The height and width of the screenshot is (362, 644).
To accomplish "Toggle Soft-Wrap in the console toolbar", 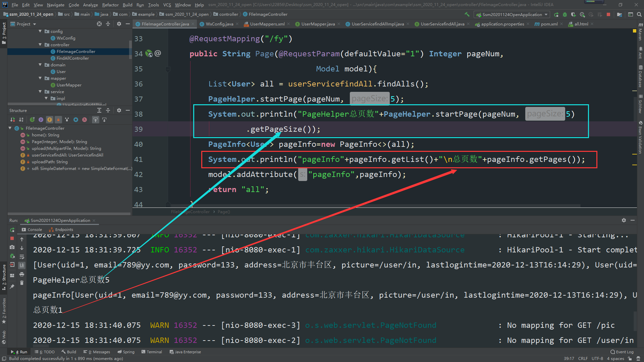I will pyautogui.click(x=22, y=257).
